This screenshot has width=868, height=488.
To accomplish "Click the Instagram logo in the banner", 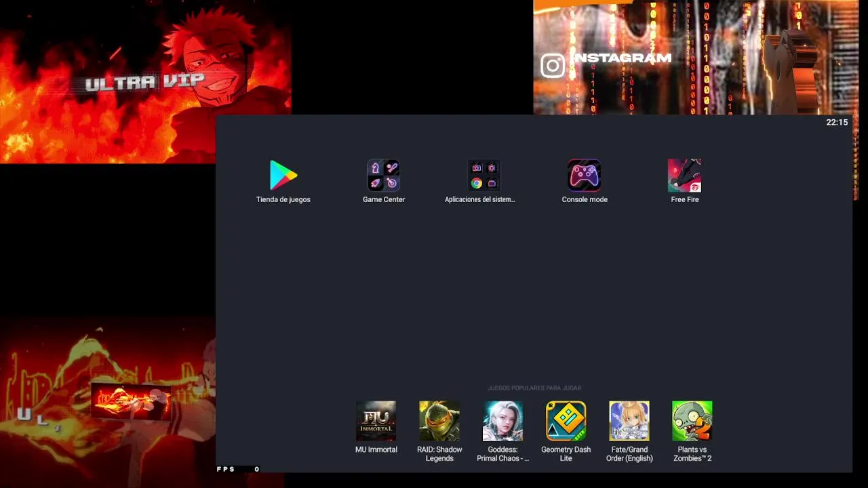I will click(553, 66).
